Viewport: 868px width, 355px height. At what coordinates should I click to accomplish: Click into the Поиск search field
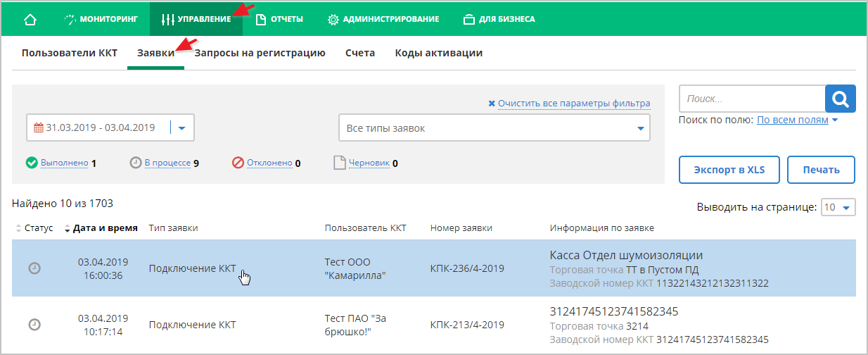point(752,99)
